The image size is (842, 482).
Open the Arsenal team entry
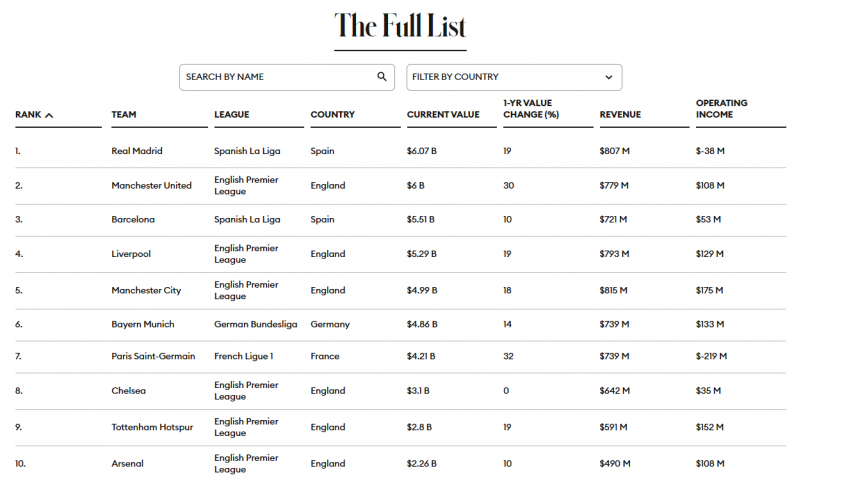127,463
